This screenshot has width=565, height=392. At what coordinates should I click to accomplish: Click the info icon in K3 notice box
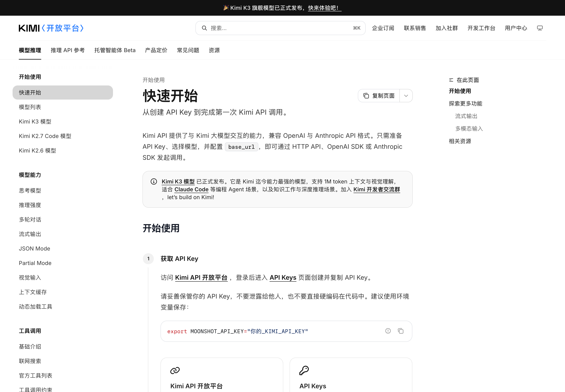[154, 181]
